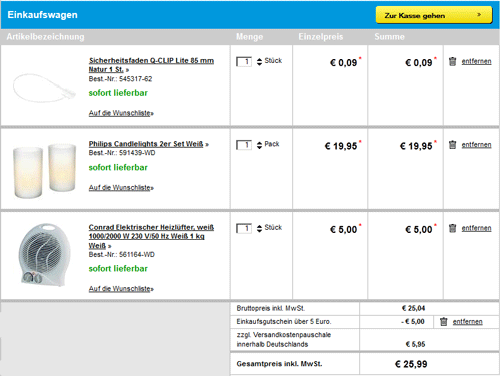Click Summe € 0,09 for Sicherheitsfaden

tap(419, 63)
